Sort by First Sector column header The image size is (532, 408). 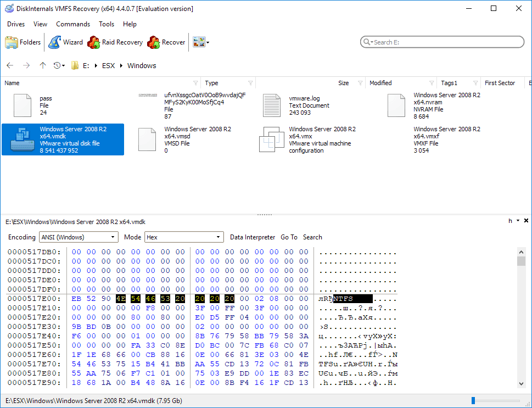pyautogui.click(x=500, y=83)
